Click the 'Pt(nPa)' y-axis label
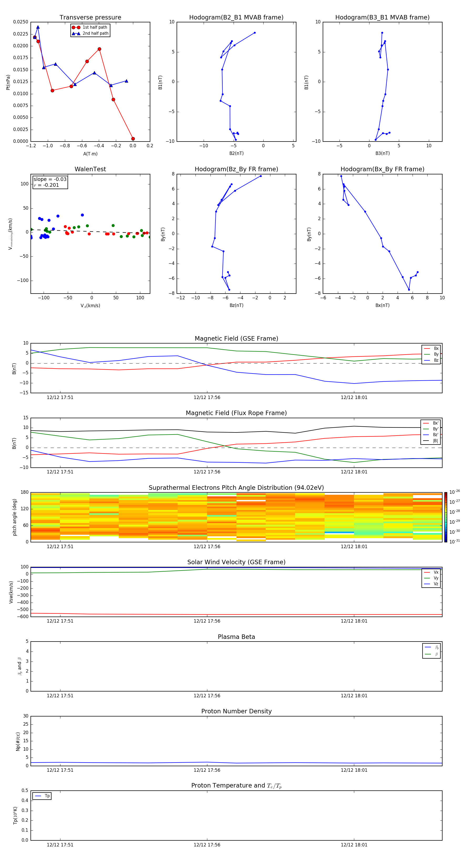Viewport: 473px width, 868px height. [8, 82]
